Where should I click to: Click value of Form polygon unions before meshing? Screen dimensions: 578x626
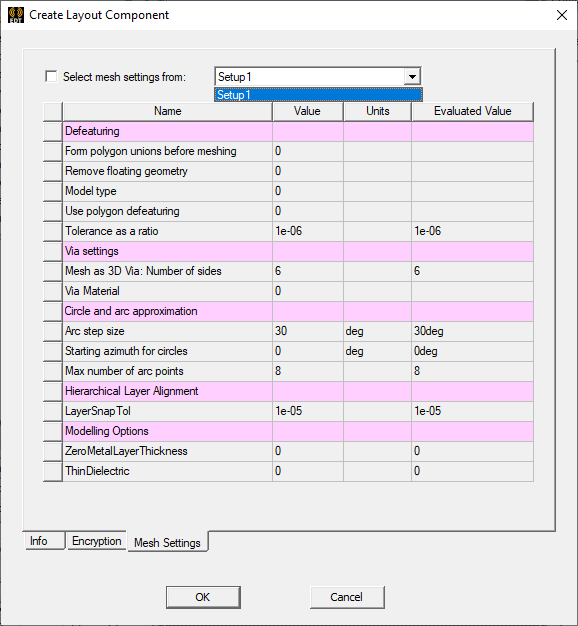[x=308, y=151]
